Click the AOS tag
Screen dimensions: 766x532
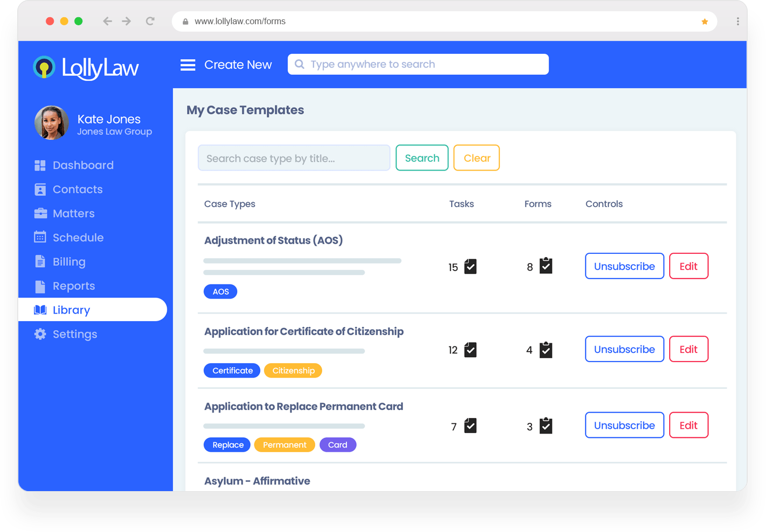coord(221,292)
